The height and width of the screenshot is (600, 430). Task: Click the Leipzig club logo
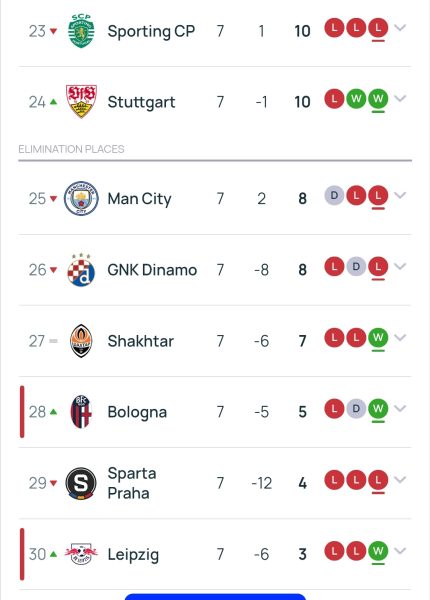pos(81,554)
